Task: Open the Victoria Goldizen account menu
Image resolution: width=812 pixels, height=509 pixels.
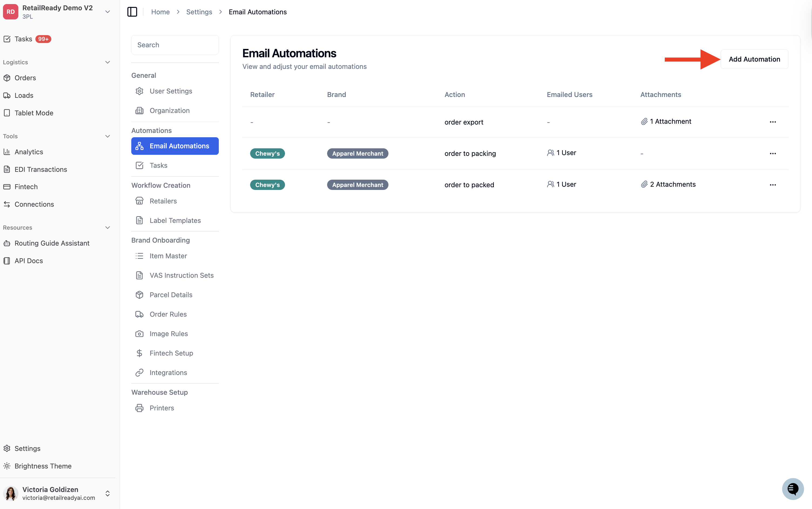Action: coord(57,493)
